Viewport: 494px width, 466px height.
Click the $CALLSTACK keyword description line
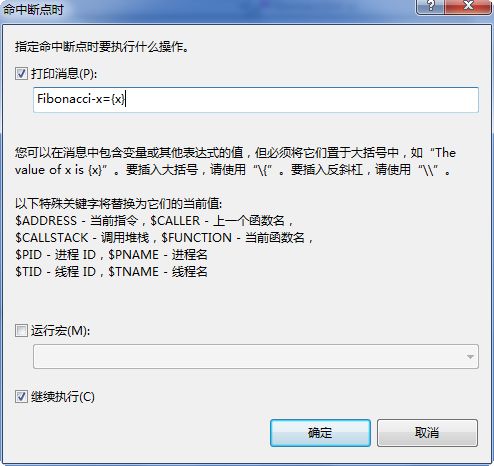[x=164, y=238]
